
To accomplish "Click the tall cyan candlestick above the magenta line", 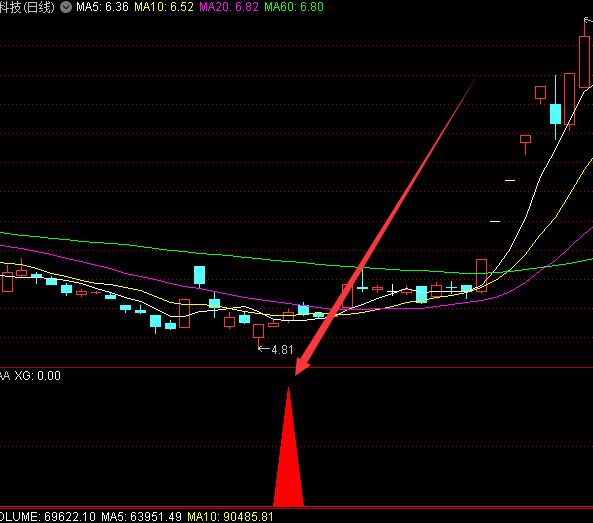I will coord(199,276).
